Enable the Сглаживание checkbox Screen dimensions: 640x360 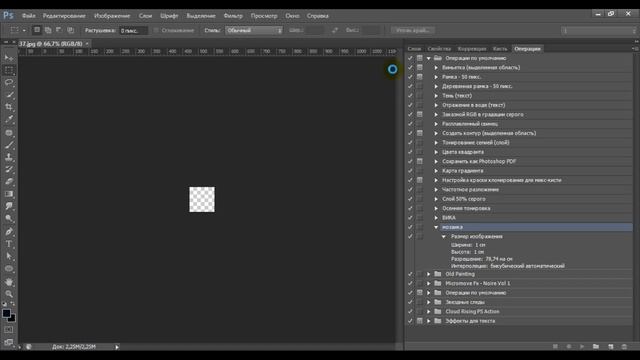pos(156,30)
